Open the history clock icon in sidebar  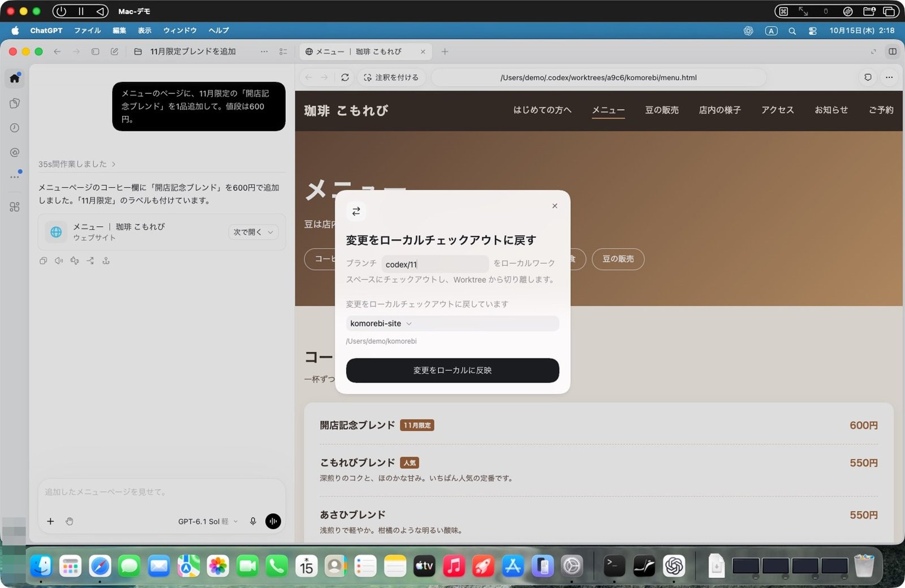click(x=15, y=128)
